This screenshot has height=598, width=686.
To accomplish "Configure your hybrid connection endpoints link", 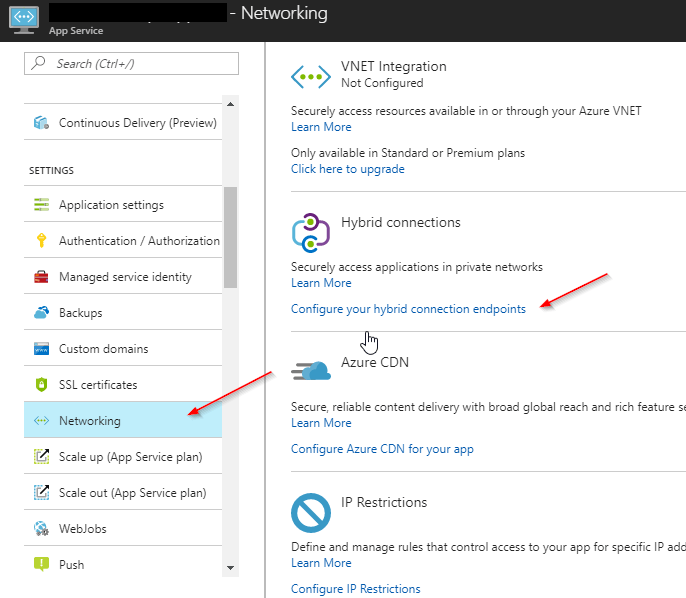I will (x=408, y=309).
